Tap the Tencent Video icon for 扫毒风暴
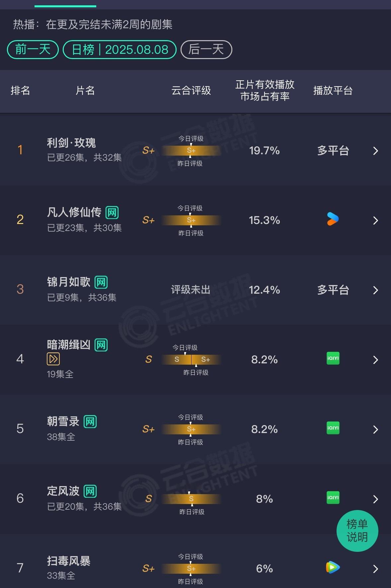This screenshot has height=588, width=391. [333, 567]
